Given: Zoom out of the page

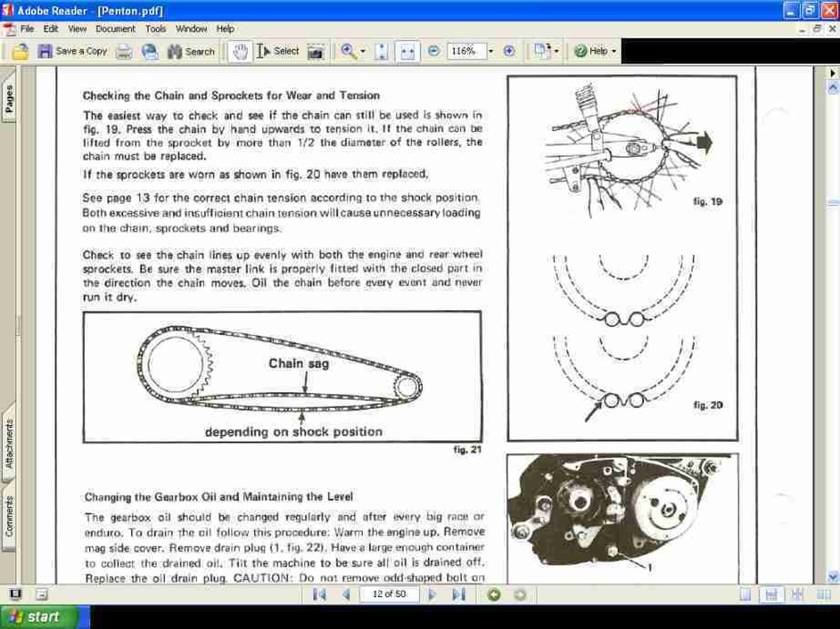Looking at the screenshot, I should point(433,51).
